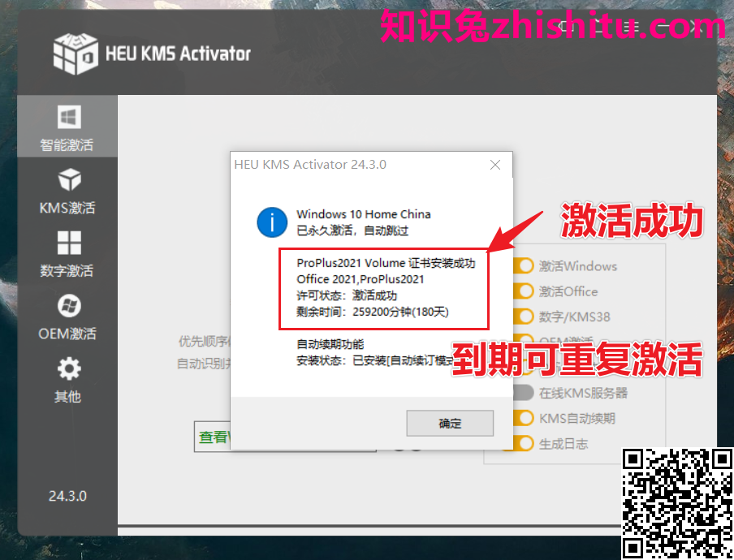Click the 'ProPlus2021 Volume 证书安装成功' line
This screenshot has height=560, width=734.
click(x=386, y=263)
